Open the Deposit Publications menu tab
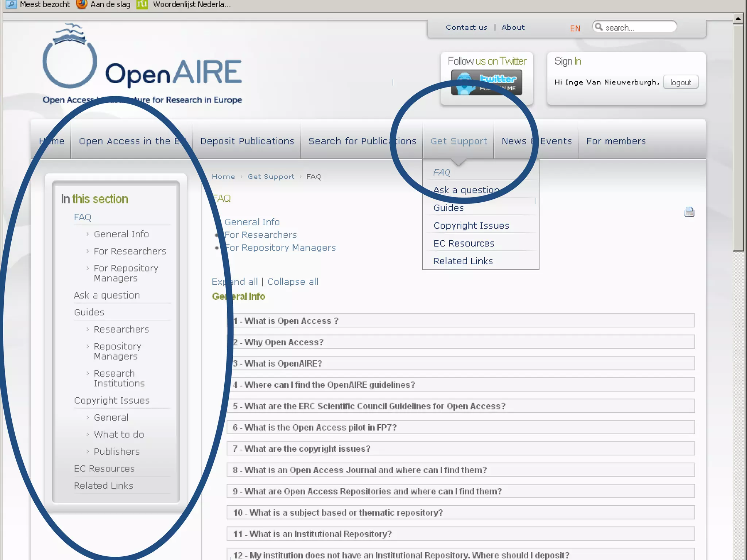Image resolution: width=747 pixels, height=560 pixels. [x=247, y=141]
